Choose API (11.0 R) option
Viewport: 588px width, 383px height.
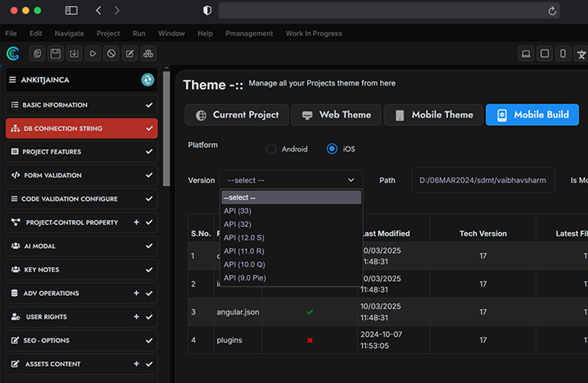(x=291, y=251)
